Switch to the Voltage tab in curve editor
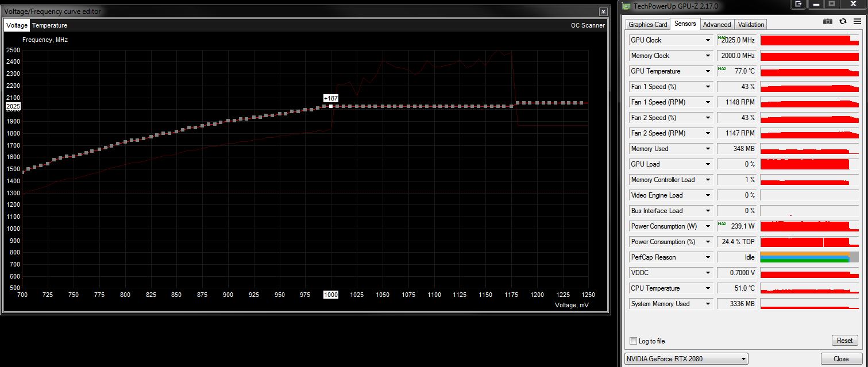The height and width of the screenshot is (367, 868). click(x=17, y=25)
